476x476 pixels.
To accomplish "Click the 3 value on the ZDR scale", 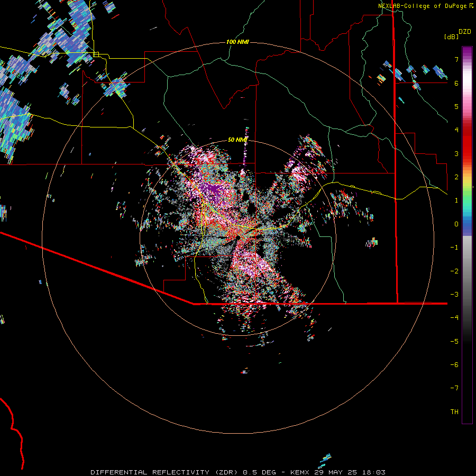I will (x=456, y=153).
